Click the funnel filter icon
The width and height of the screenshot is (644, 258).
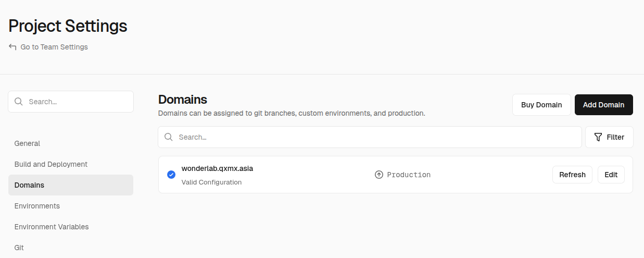pos(598,137)
